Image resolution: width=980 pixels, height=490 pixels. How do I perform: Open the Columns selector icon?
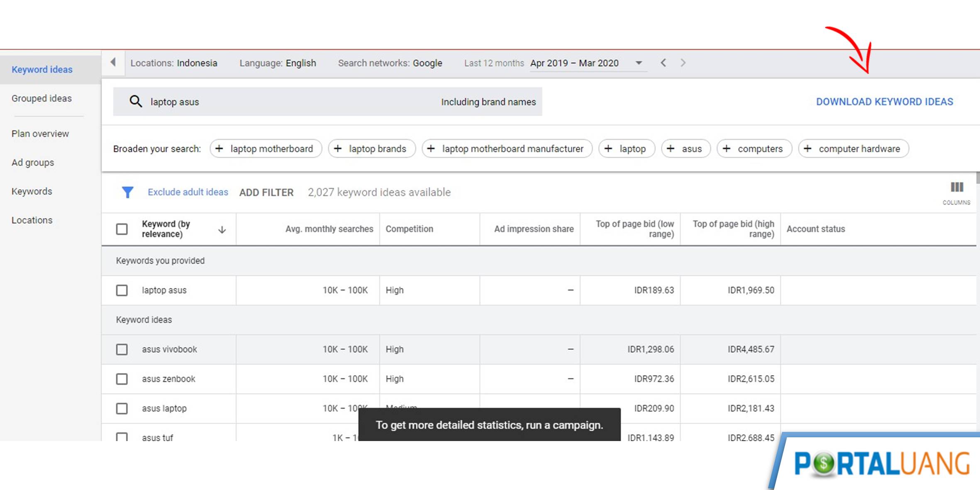click(x=956, y=188)
